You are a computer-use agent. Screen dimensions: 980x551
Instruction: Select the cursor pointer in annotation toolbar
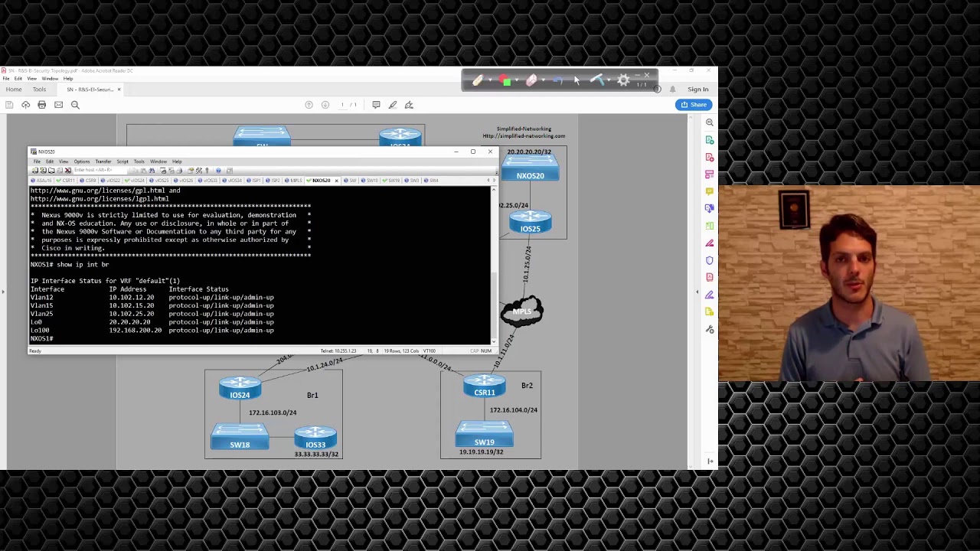(576, 80)
